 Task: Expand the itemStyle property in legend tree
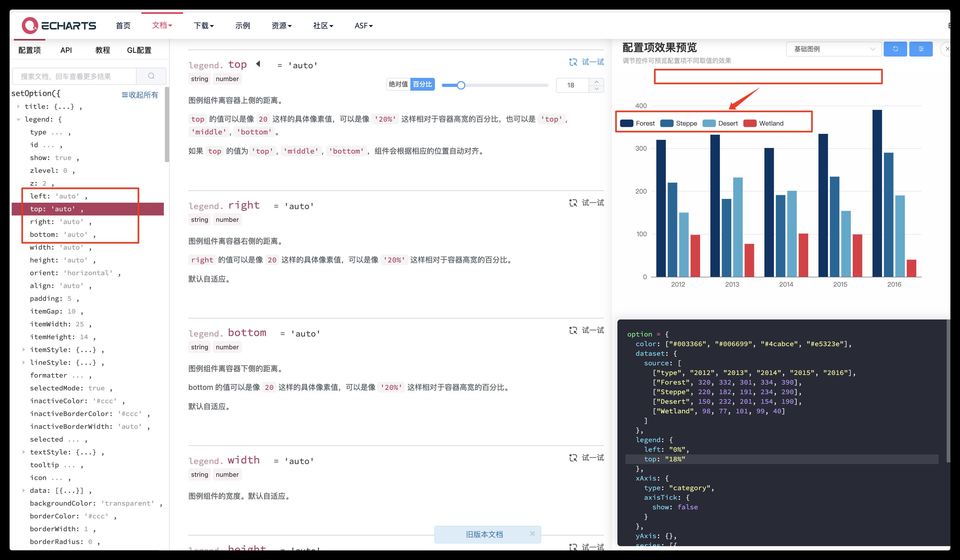click(x=25, y=349)
